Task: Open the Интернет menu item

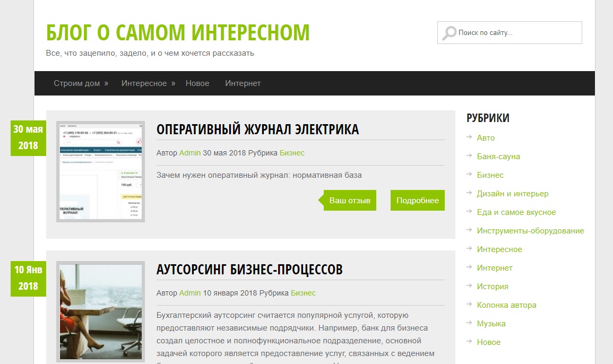Action: point(243,83)
